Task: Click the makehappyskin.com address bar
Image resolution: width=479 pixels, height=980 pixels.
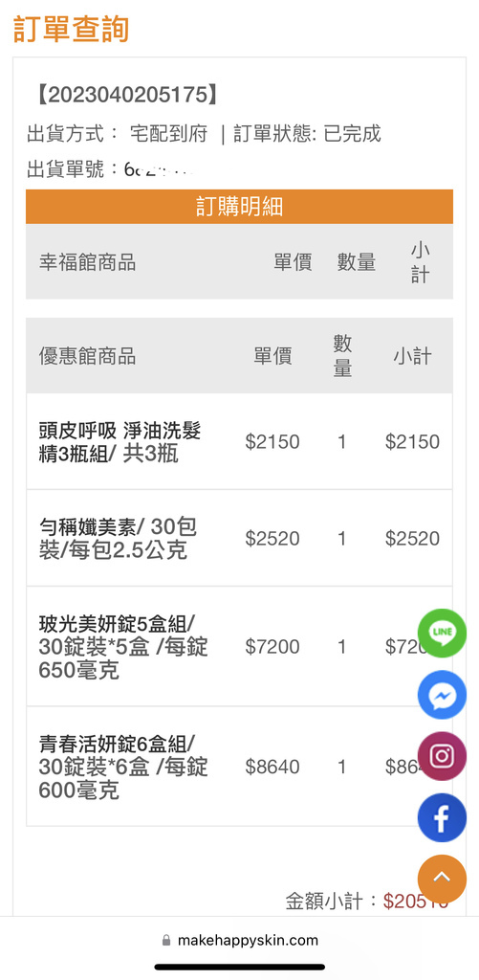Action: [x=240, y=940]
